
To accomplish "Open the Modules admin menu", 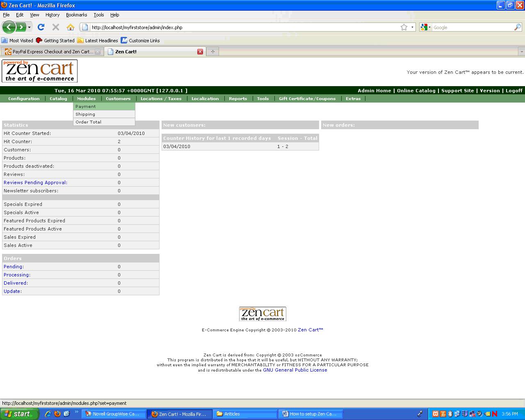I will pos(87,99).
